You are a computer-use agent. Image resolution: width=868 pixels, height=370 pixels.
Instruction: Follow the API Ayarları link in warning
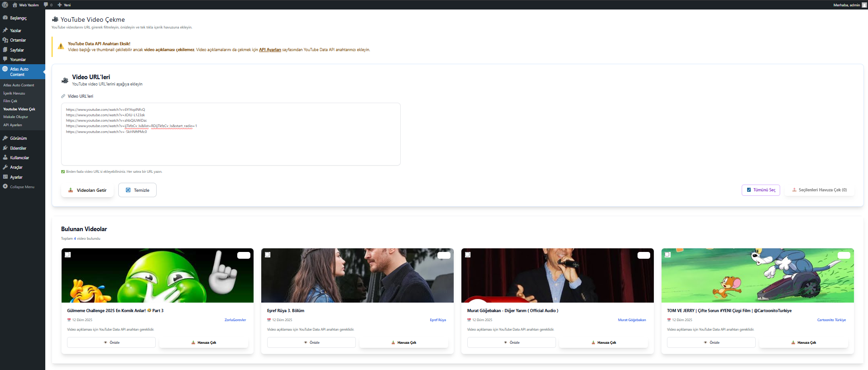pos(270,50)
